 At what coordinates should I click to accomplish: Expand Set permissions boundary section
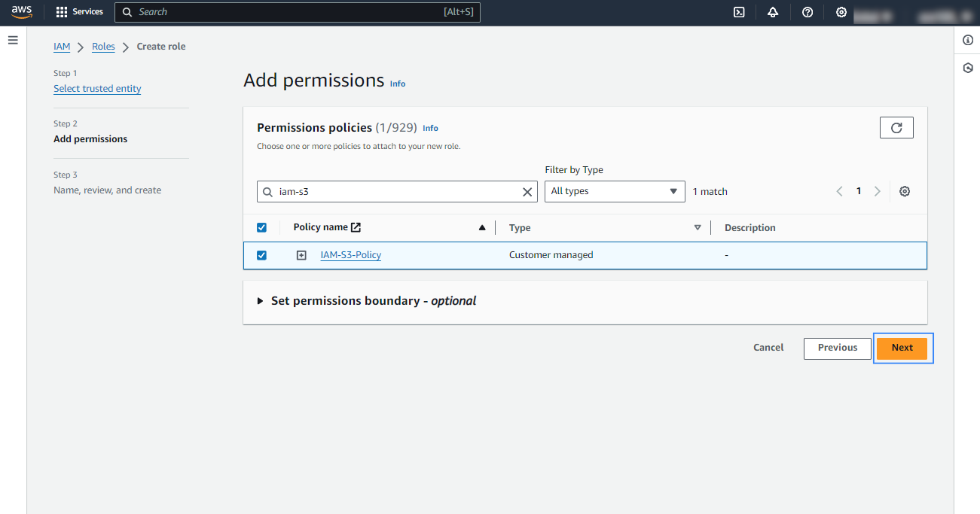click(261, 301)
